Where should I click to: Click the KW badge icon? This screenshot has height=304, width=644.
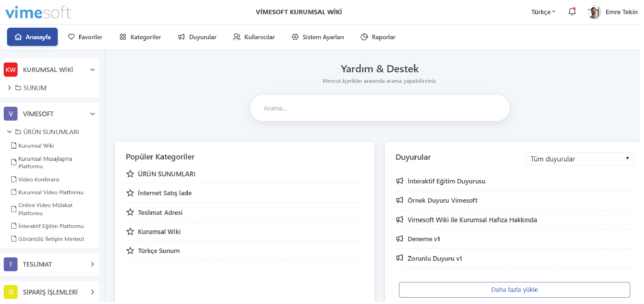coord(11,70)
